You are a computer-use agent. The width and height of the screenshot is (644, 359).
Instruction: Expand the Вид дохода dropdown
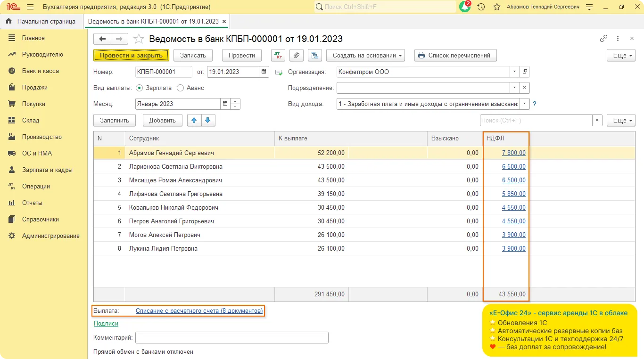point(524,104)
